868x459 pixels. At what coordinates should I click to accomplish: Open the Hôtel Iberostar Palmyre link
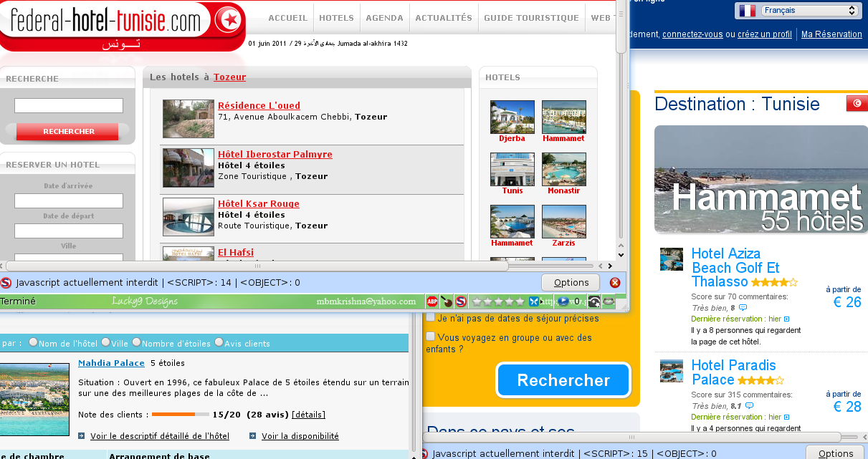[275, 155]
